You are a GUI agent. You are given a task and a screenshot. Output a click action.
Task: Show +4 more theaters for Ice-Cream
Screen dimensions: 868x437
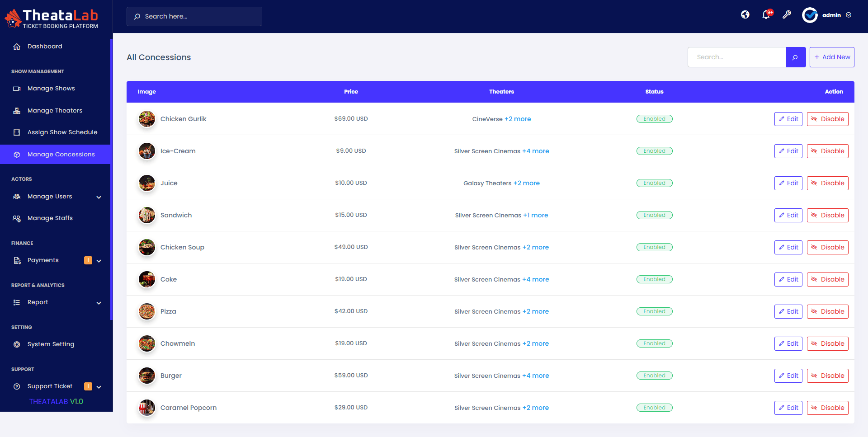pos(536,151)
